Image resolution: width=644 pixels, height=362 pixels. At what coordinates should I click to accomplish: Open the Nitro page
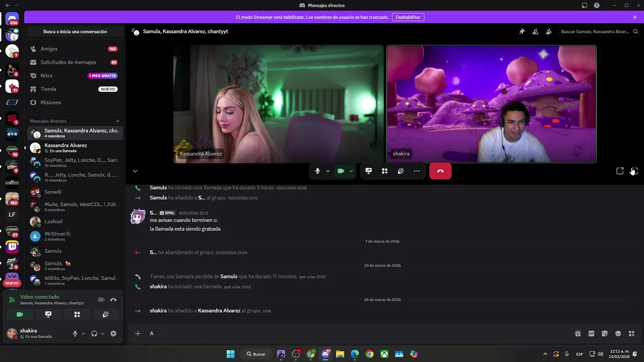(x=74, y=75)
